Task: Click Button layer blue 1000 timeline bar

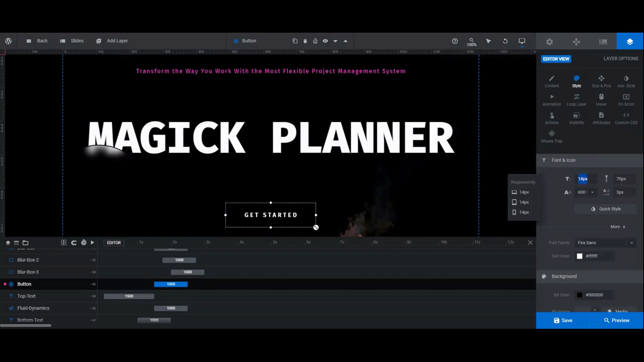Action: (171, 284)
